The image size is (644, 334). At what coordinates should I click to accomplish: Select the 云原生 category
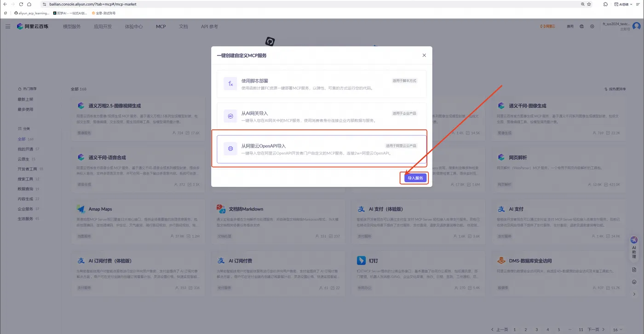click(27, 159)
